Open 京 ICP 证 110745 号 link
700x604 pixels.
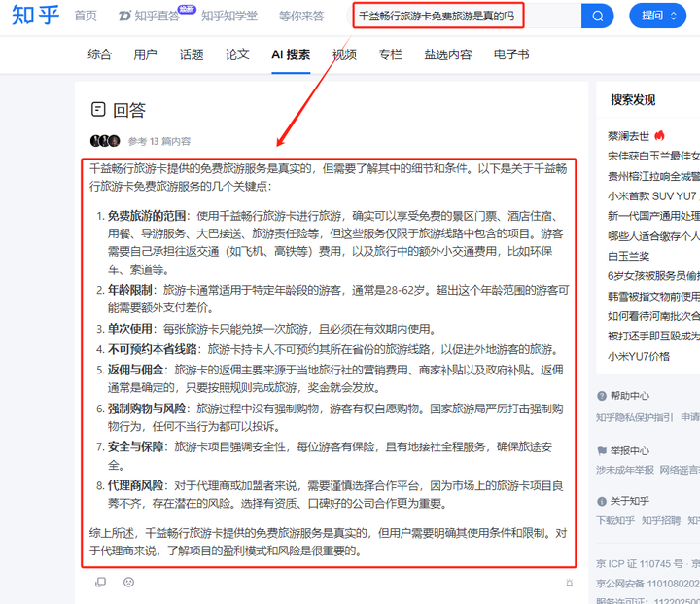click(x=640, y=564)
